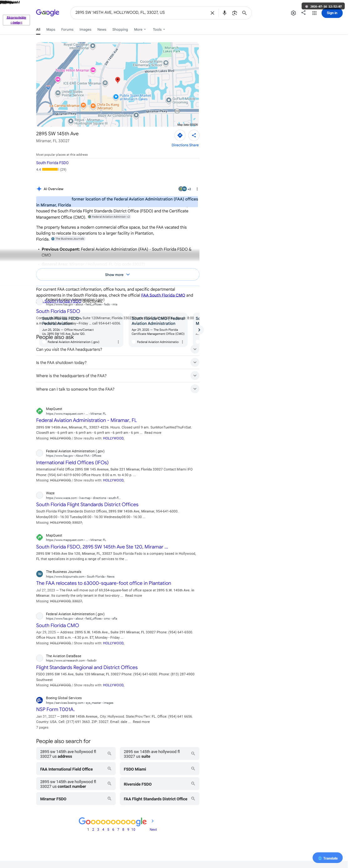The width and height of the screenshot is (352, 868).
Task: Switch to the News tab
Action: pos(102,30)
